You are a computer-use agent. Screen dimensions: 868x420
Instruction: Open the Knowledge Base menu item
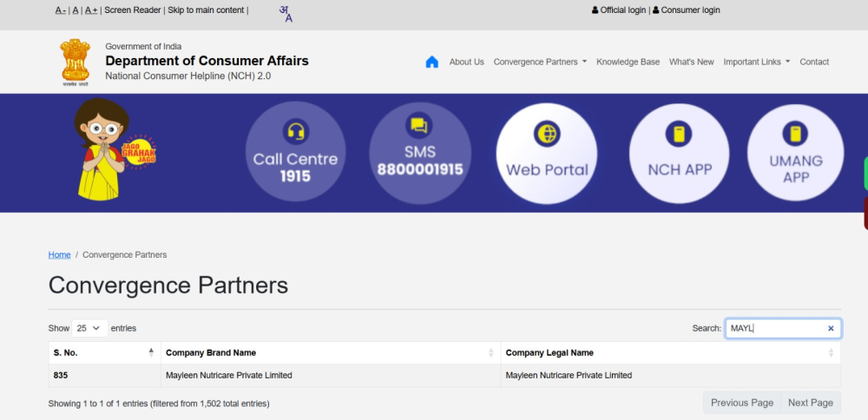628,62
